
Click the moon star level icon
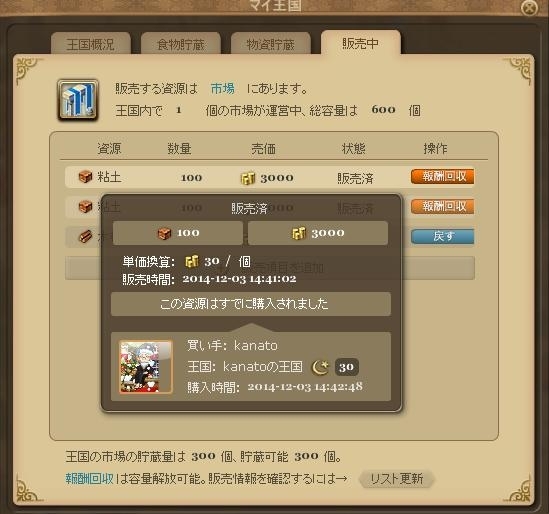(x=320, y=367)
